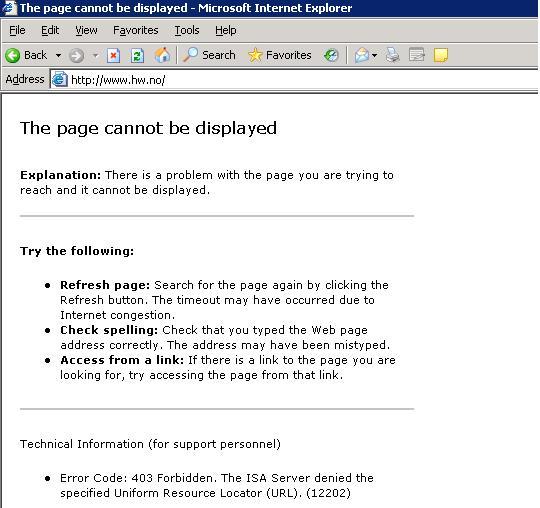Click the bold 'Access from a link:' text
Image resolution: width=540 pixels, height=508 pixels.
[x=122, y=360]
